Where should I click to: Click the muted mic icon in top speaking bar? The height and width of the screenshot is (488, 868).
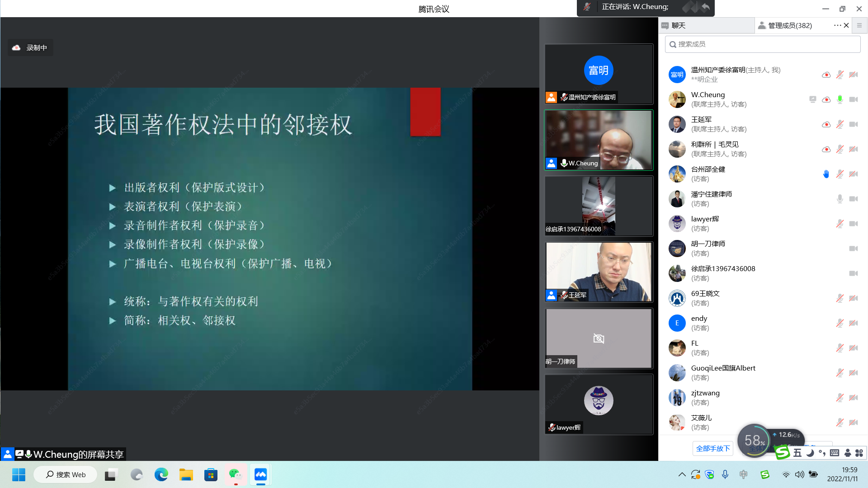point(587,7)
